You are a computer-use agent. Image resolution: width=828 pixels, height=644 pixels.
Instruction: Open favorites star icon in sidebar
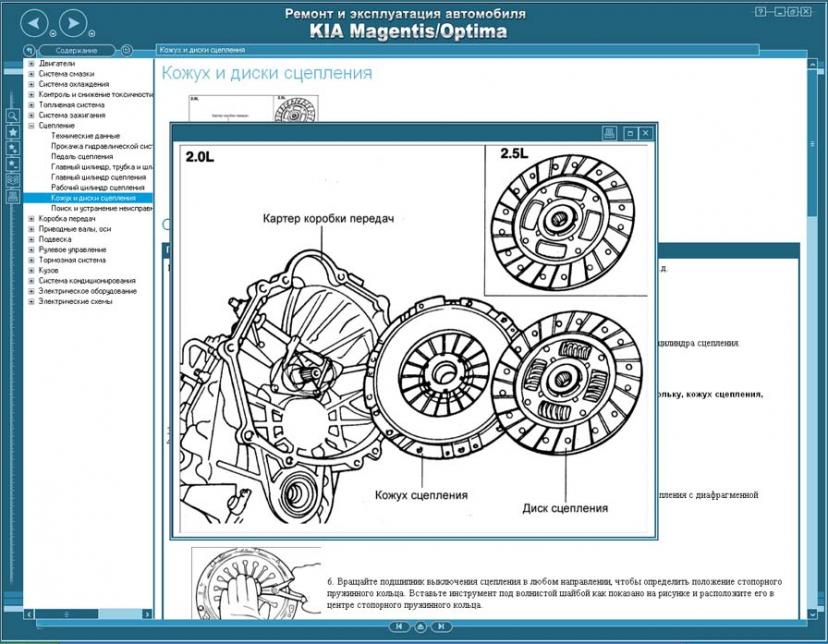pos(13,131)
